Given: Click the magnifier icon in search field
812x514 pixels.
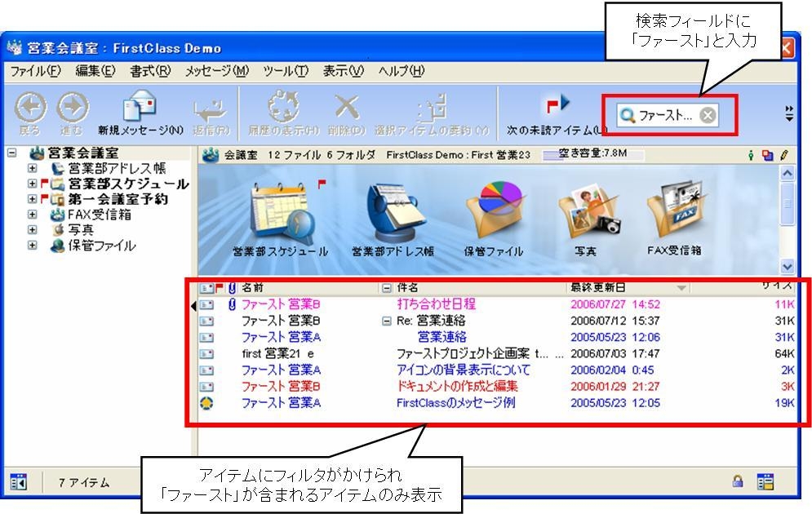Looking at the screenshot, I should point(627,115).
